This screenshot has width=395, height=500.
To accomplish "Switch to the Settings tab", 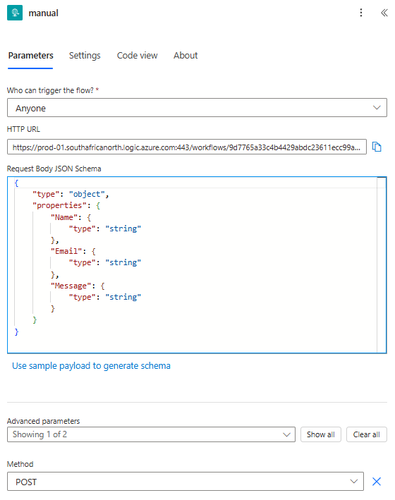I will (85, 55).
